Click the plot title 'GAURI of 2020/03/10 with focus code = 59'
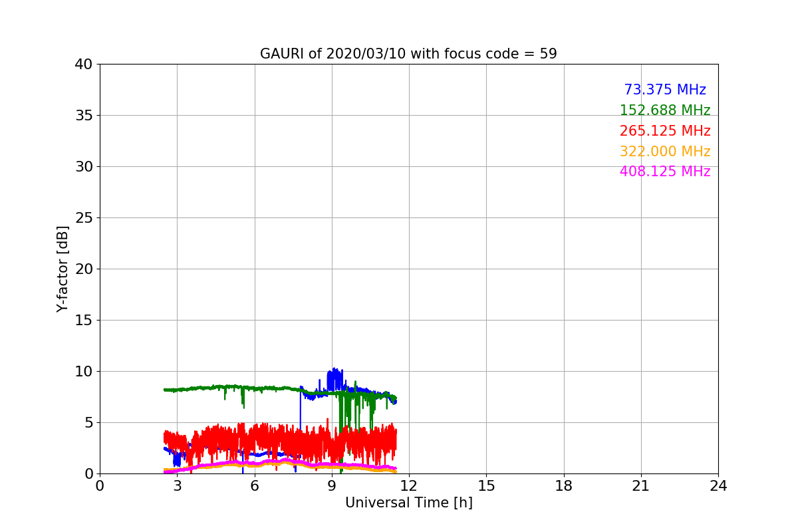This screenshot has width=798, height=532. tap(408, 54)
